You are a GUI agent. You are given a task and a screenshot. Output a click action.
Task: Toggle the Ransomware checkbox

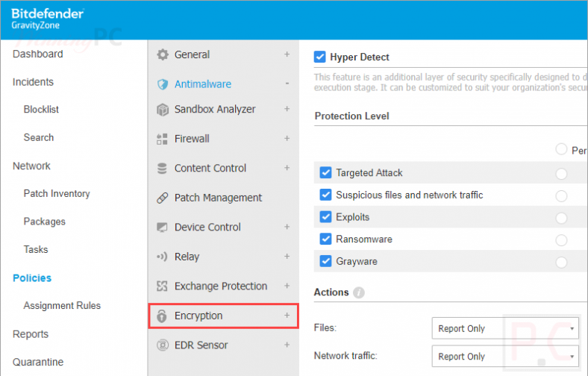tap(325, 239)
